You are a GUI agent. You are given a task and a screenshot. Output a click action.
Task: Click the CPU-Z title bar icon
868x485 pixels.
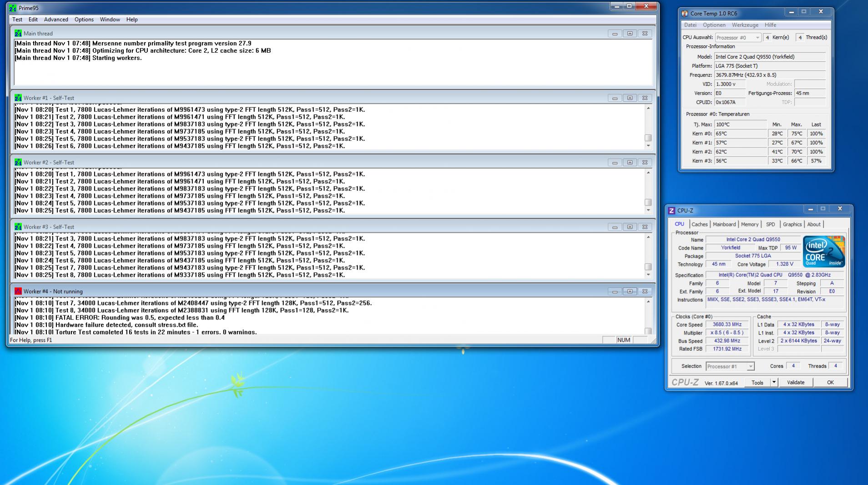pos(671,210)
